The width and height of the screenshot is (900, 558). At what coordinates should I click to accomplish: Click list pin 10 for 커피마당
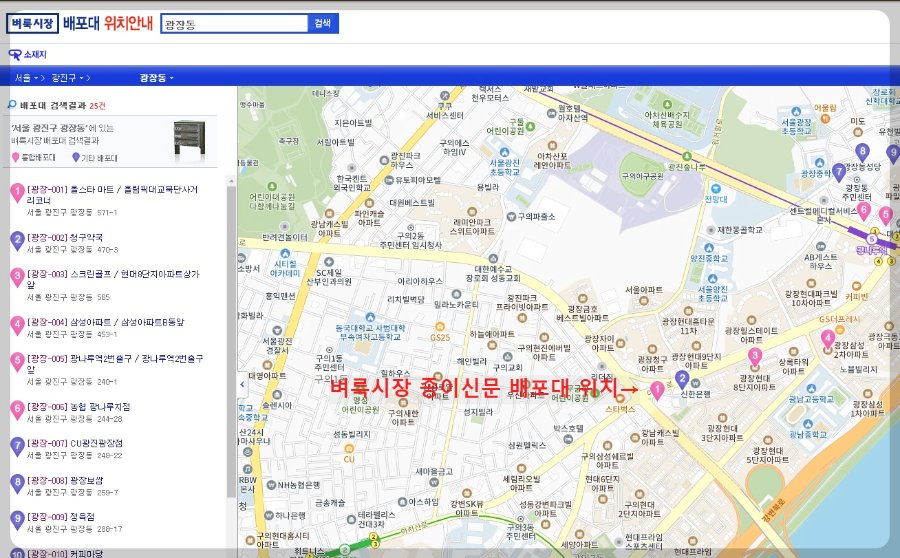pos(17,553)
